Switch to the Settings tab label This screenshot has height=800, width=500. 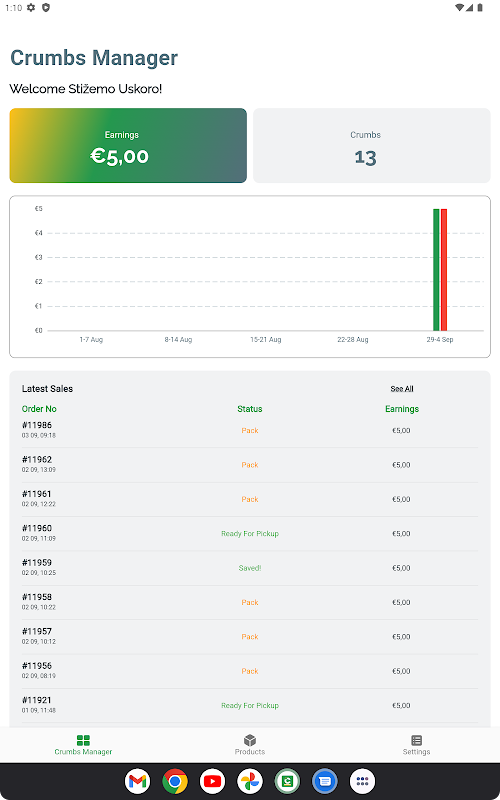(x=416, y=752)
